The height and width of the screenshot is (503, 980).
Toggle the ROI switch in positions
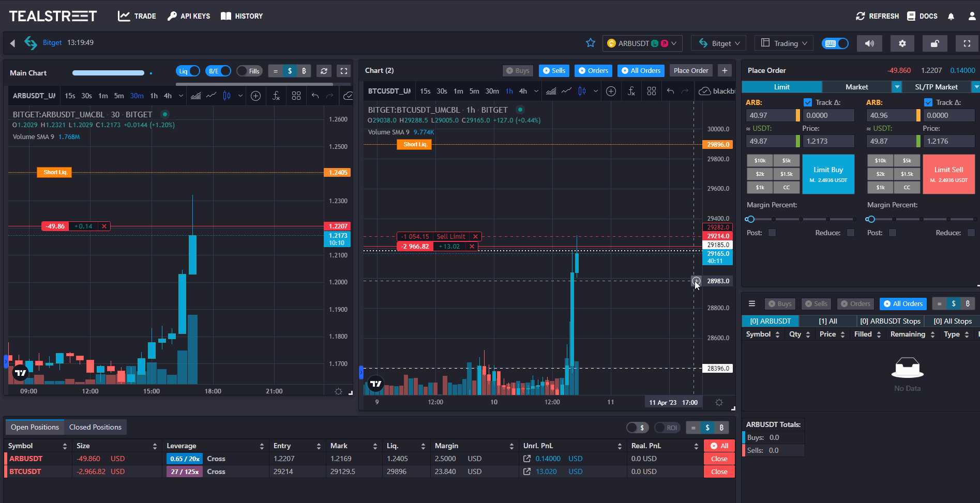coord(667,428)
